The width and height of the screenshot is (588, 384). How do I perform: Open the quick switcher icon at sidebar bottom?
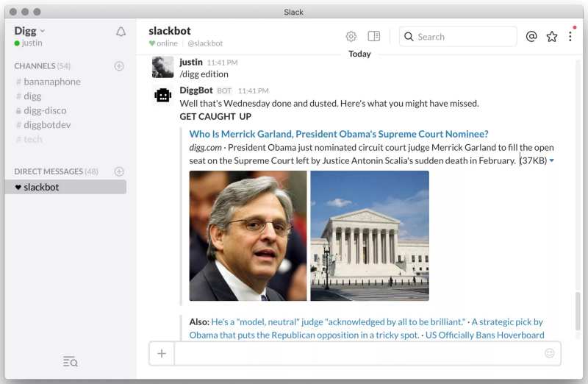click(x=70, y=361)
